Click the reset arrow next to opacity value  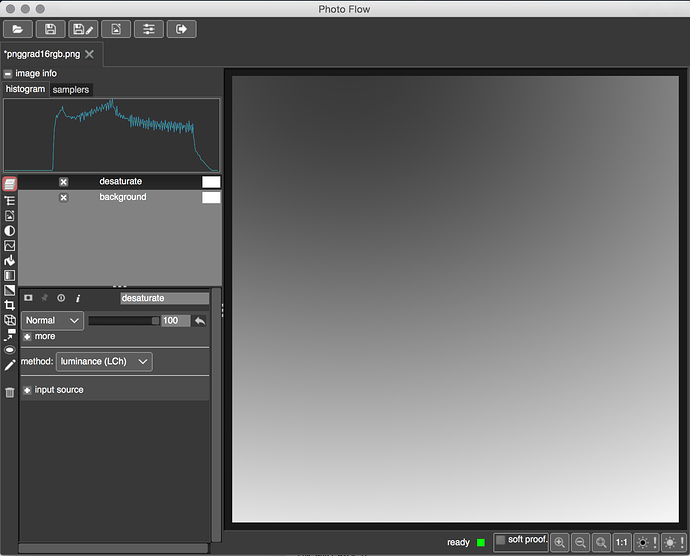(200, 320)
